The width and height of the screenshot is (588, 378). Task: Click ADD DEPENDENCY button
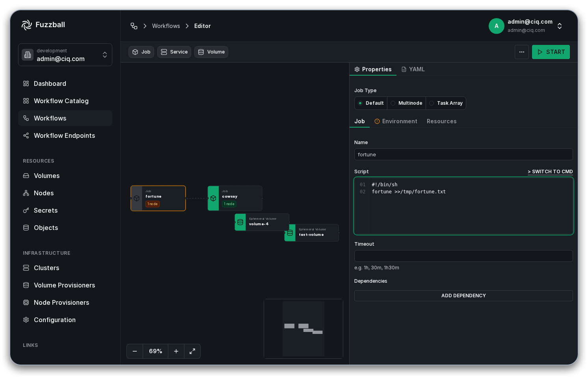463,296
